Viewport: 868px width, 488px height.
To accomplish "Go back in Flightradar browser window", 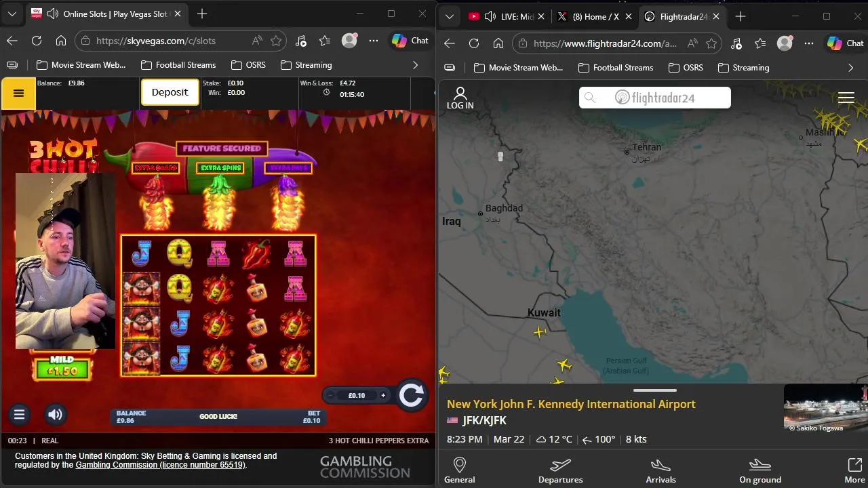I will click(450, 43).
